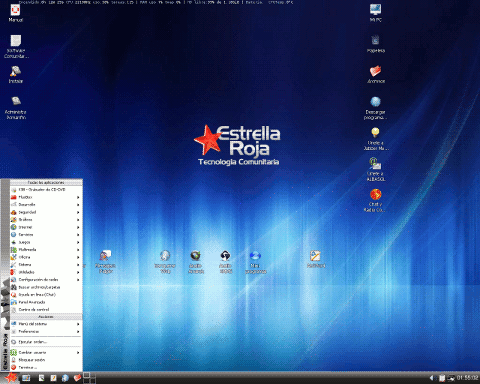Open the Instalar desktop icon
This screenshot has height=384, width=480.
click(16, 74)
